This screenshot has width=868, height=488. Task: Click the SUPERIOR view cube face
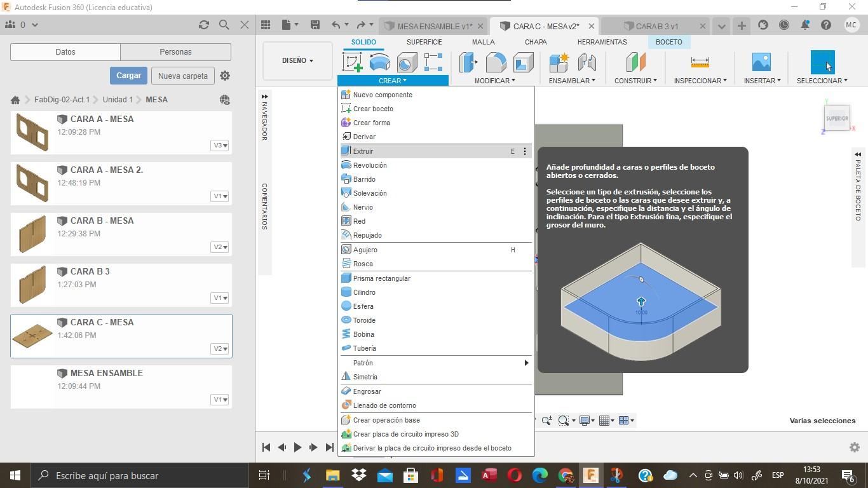837,118
